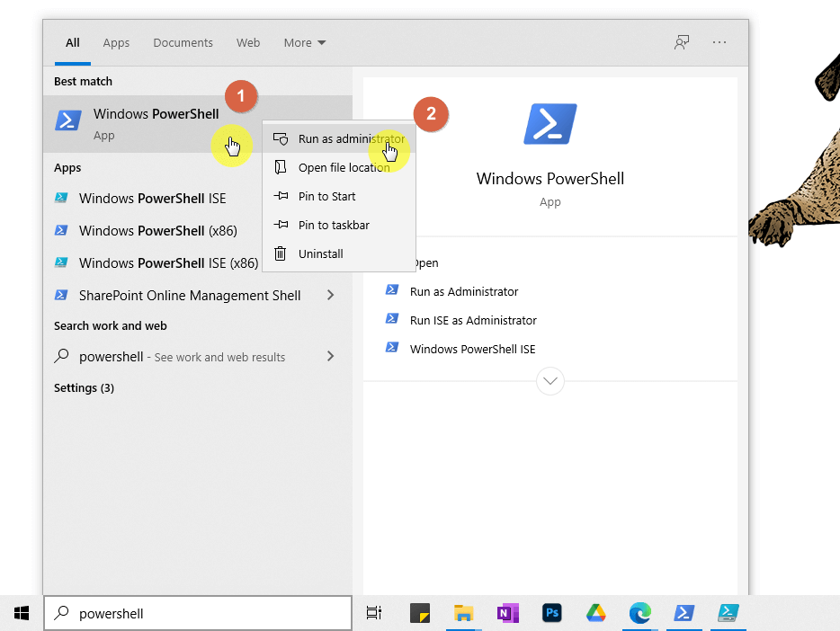Switch to the Documents tab

(183, 43)
